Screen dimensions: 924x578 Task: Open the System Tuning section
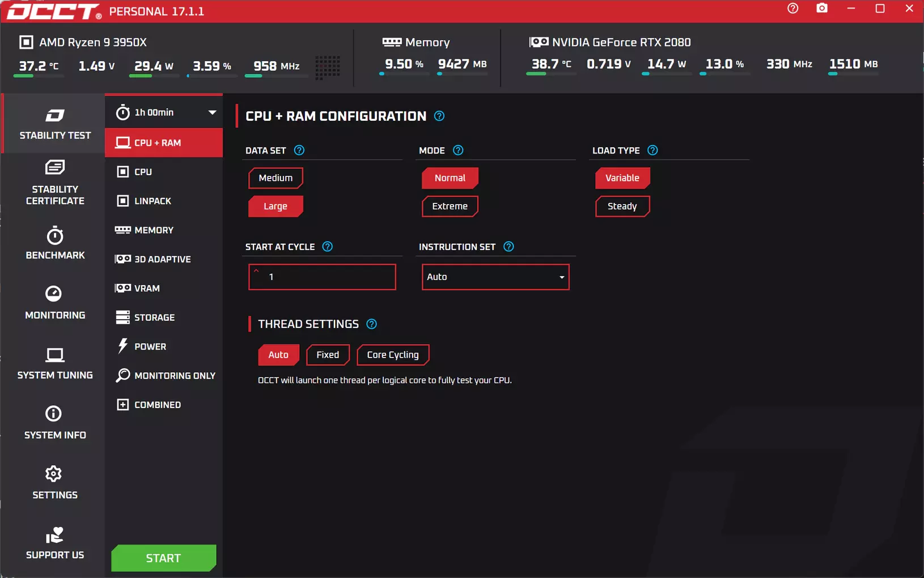[x=55, y=363]
